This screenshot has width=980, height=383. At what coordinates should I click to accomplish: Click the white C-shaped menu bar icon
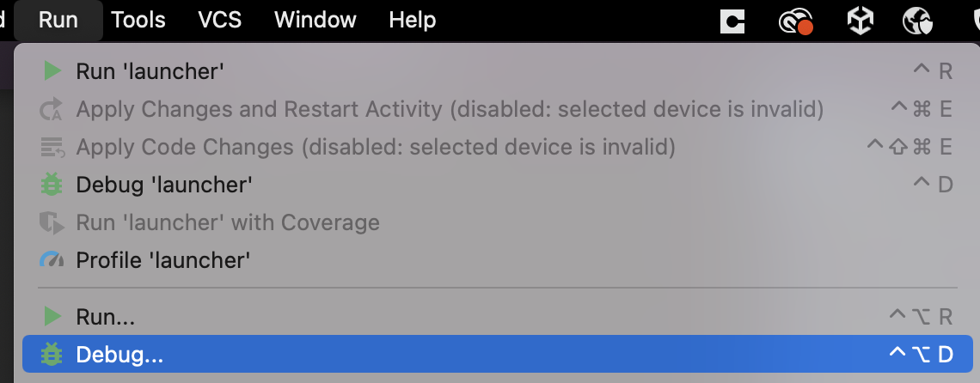pyautogui.click(x=732, y=21)
